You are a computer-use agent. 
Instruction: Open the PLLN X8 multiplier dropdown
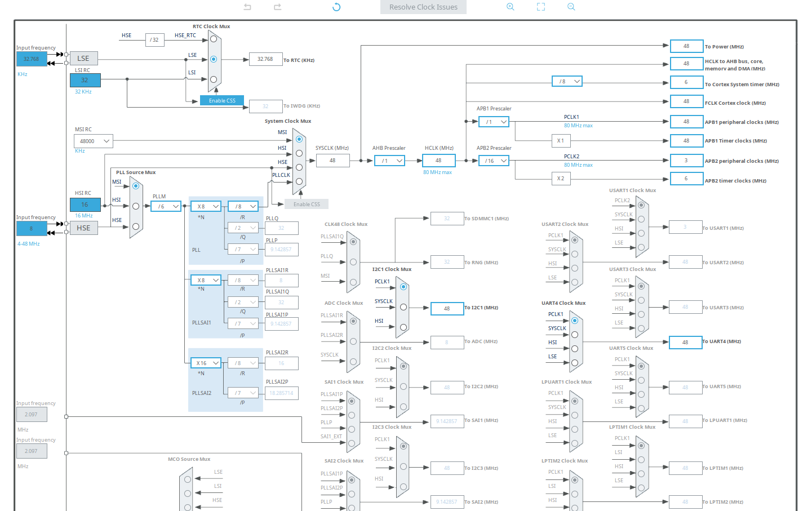pos(205,206)
